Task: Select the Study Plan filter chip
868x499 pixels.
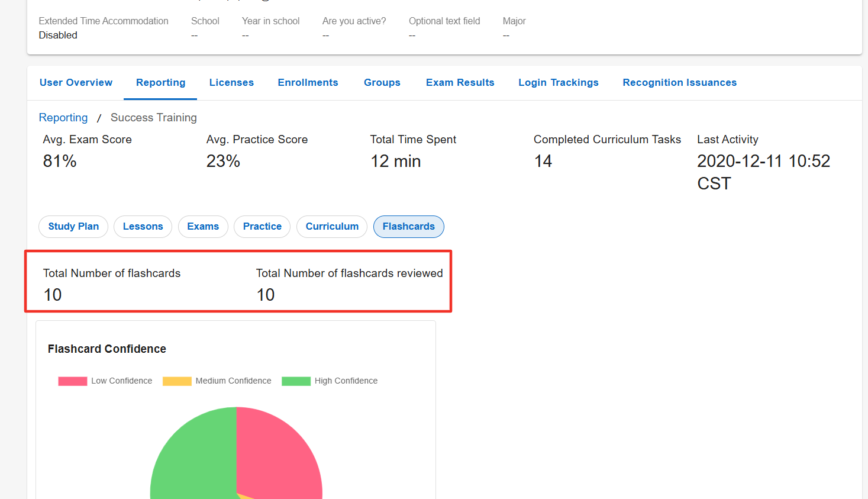Action: [x=73, y=227]
